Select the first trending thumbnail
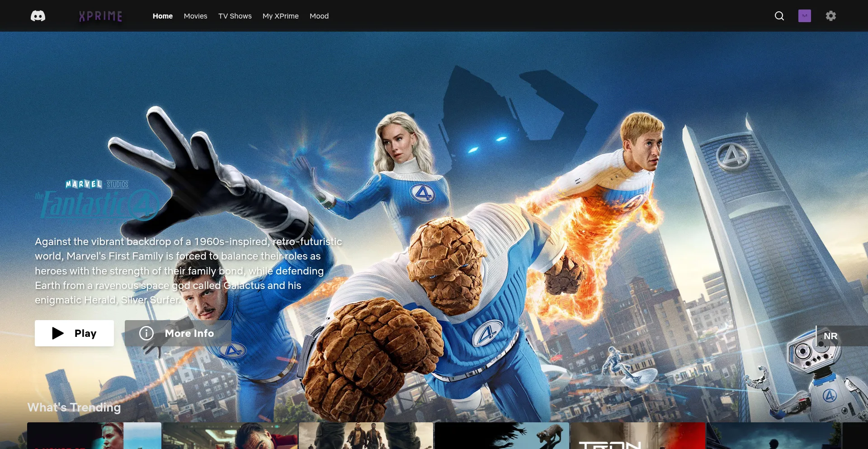This screenshot has height=449, width=868. coord(94,436)
